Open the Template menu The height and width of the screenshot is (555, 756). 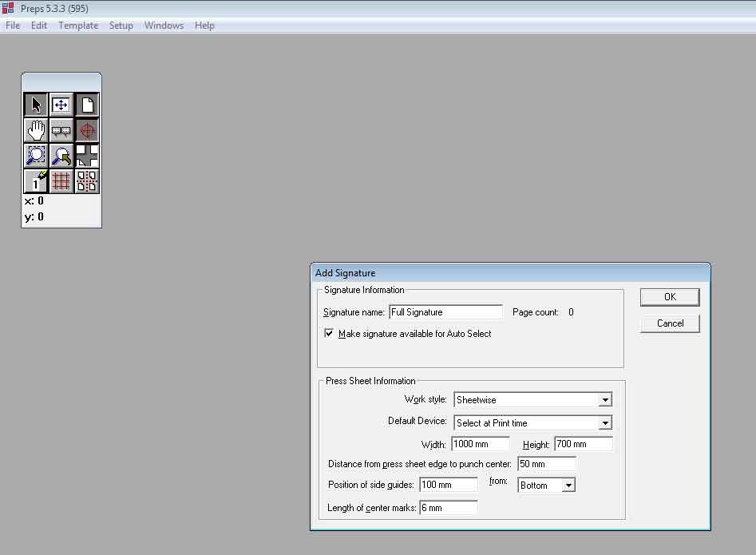(78, 26)
